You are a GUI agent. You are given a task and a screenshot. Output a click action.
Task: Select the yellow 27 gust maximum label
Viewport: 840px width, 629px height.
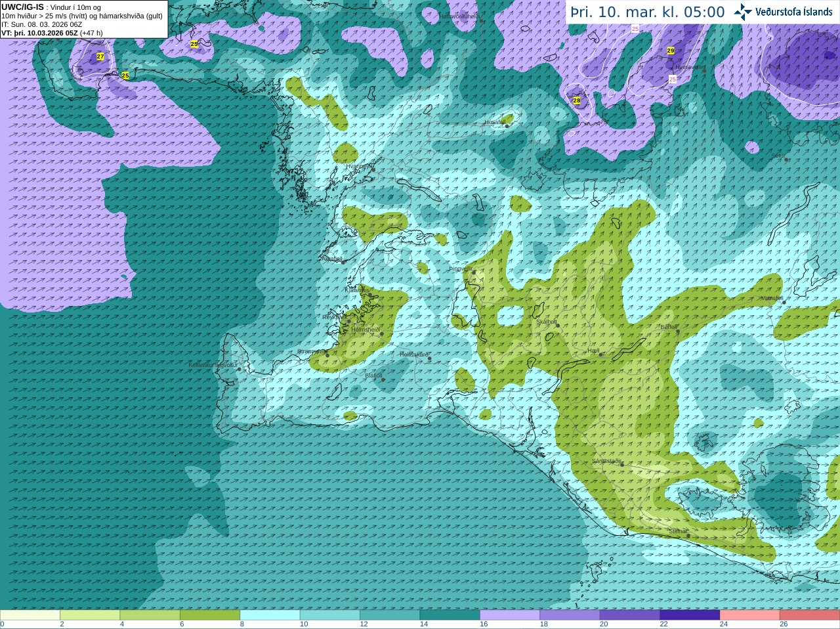(x=100, y=56)
